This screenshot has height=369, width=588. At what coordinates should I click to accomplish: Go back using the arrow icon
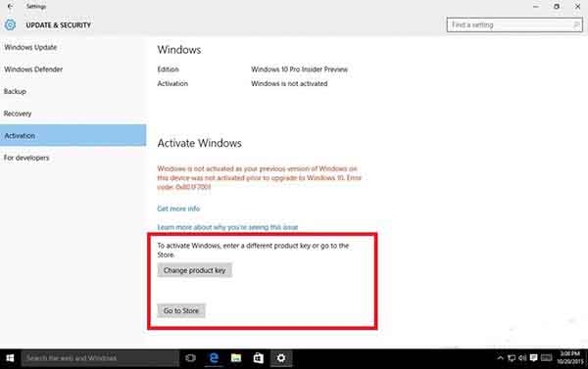pos(10,6)
